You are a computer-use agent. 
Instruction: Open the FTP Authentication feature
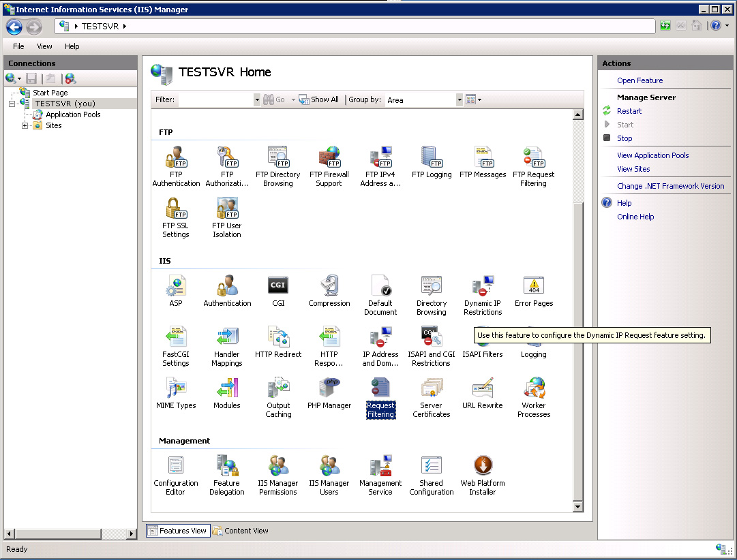pyautogui.click(x=176, y=166)
